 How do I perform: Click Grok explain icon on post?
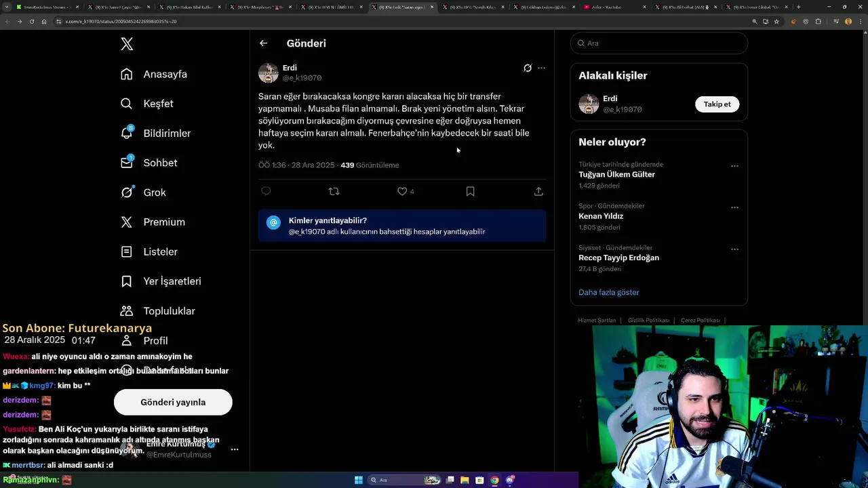(x=528, y=68)
